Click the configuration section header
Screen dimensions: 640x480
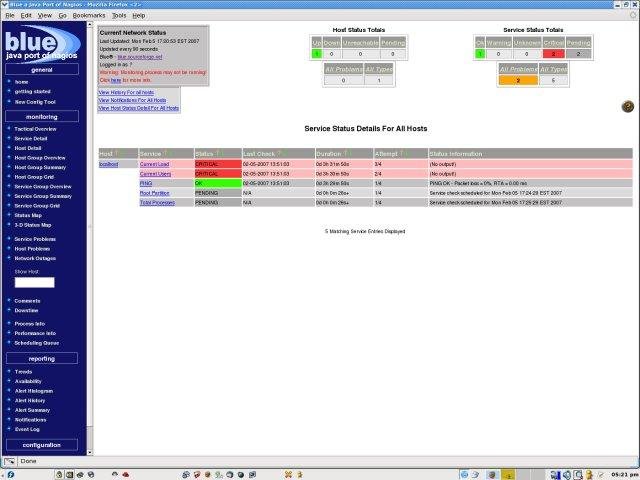point(42,445)
